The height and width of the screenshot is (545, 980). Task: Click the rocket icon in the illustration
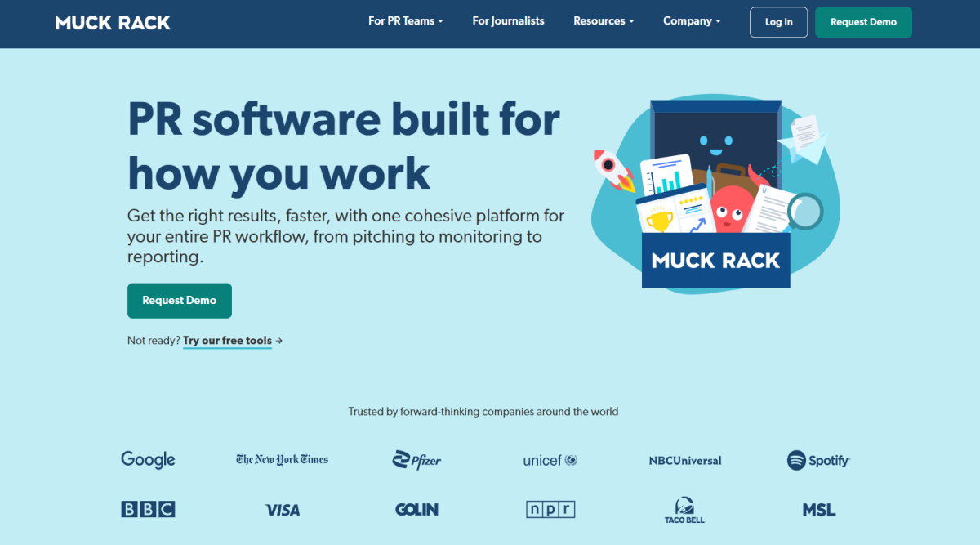(613, 170)
